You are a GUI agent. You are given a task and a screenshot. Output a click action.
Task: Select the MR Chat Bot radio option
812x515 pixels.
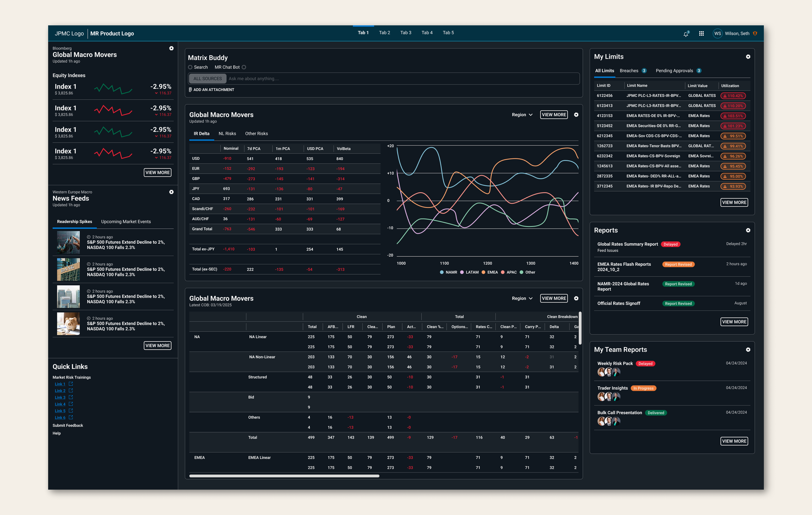tap(244, 67)
